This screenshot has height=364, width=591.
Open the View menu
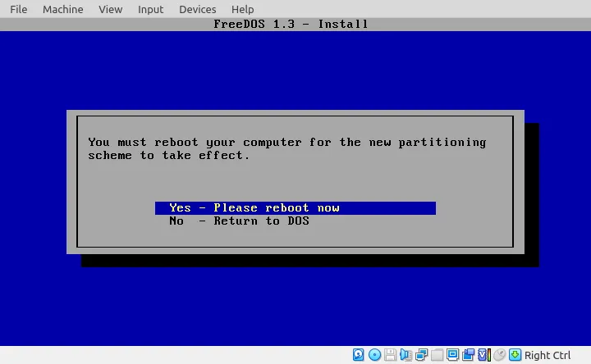110,9
